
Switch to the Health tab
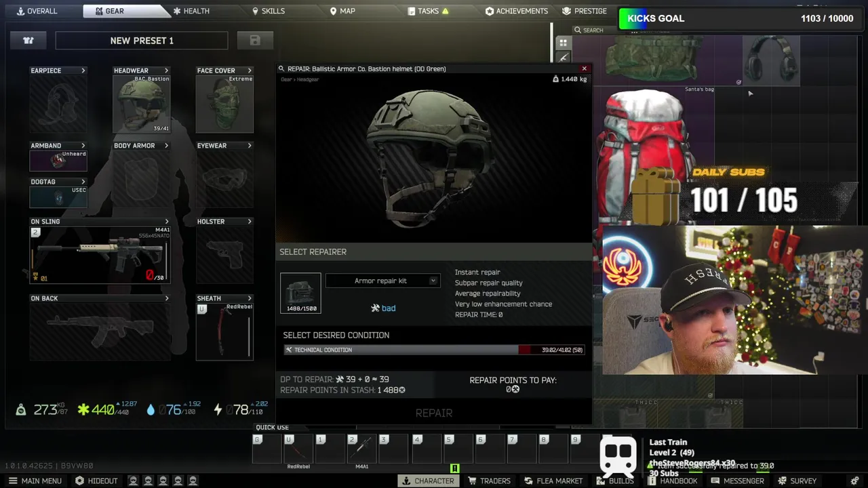[191, 11]
